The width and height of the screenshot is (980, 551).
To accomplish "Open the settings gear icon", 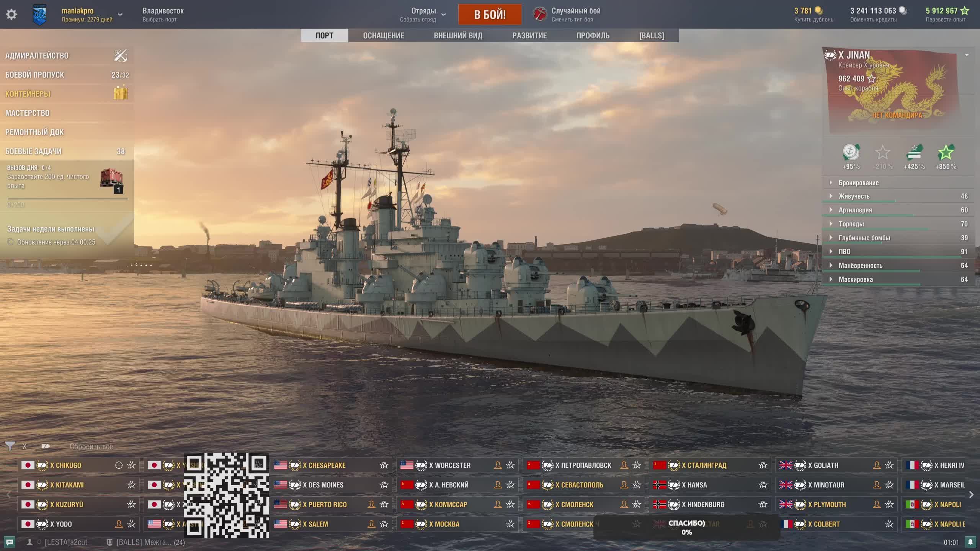I will (11, 15).
